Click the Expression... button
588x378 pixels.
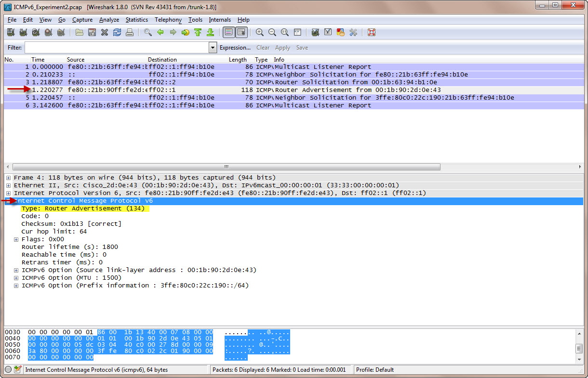pyautogui.click(x=235, y=48)
